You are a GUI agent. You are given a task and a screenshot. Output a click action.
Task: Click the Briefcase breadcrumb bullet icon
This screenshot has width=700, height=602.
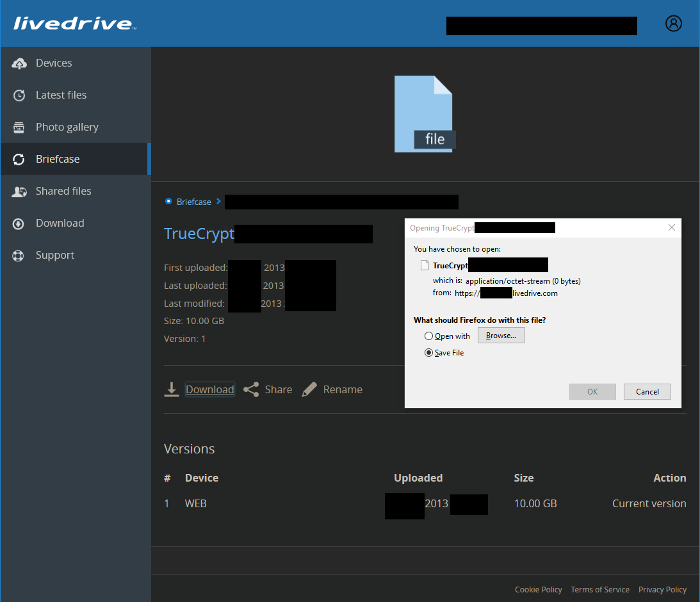(168, 201)
